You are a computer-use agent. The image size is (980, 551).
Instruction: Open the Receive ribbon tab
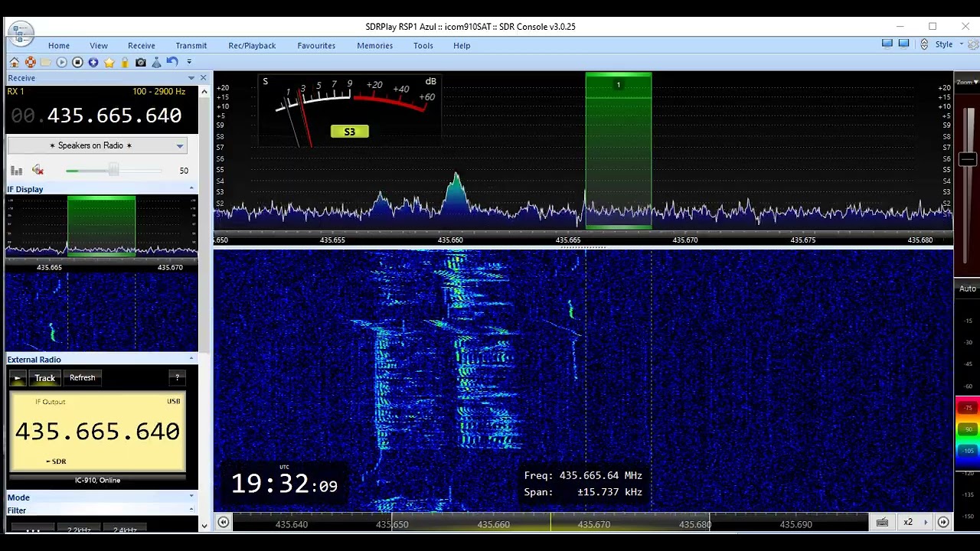point(142,46)
